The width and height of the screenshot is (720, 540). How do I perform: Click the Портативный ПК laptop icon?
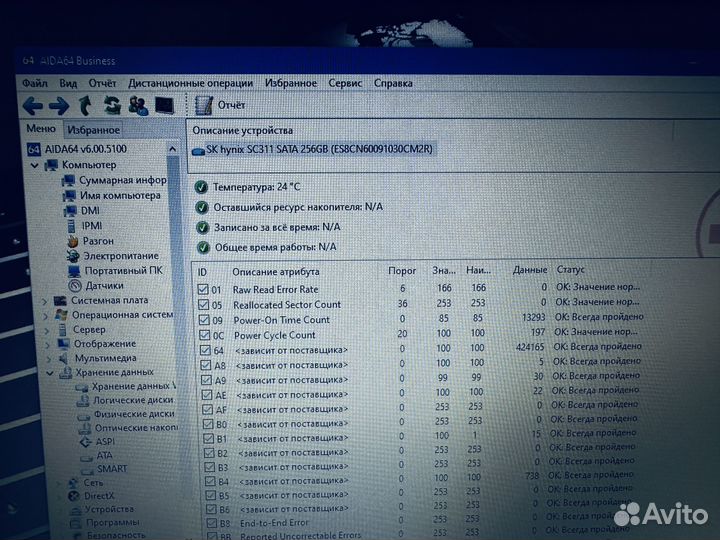point(74,271)
